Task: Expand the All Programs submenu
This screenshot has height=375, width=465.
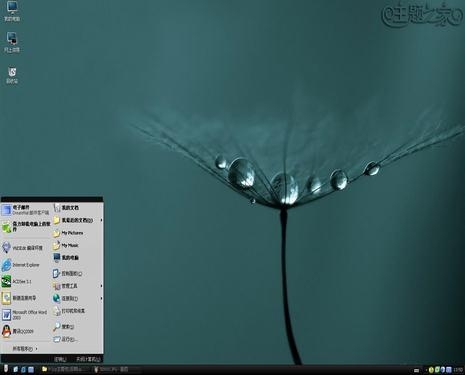Action: pos(25,349)
